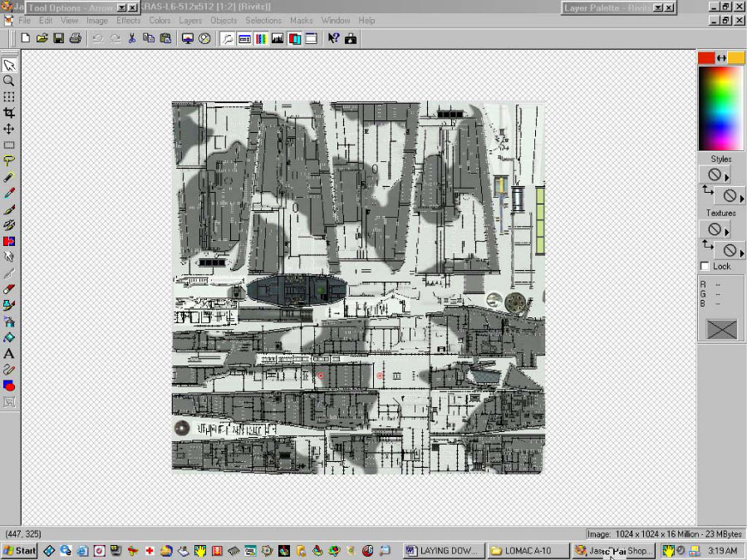Toggle the Histogram window button
This screenshot has height=560, width=747.
(x=278, y=38)
